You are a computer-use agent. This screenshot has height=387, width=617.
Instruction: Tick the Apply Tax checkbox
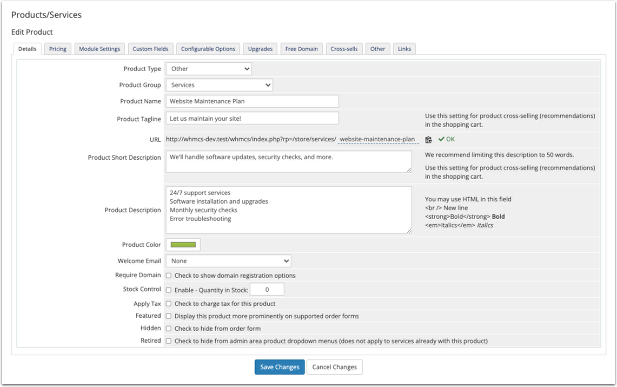click(x=168, y=304)
